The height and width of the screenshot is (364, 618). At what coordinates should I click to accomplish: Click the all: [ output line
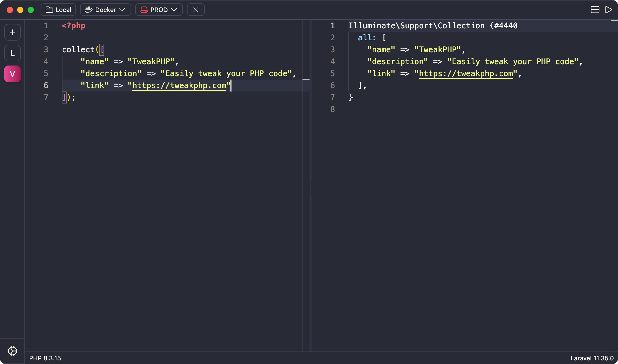pos(372,38)
